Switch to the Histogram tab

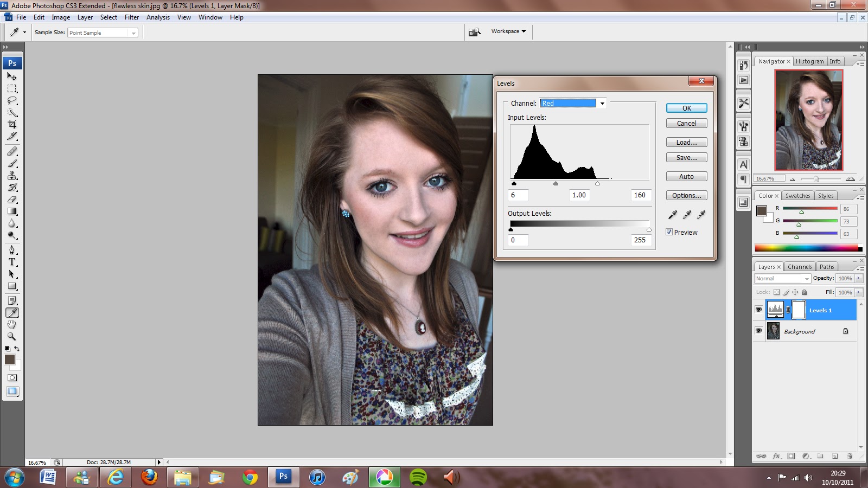[809, 61]
